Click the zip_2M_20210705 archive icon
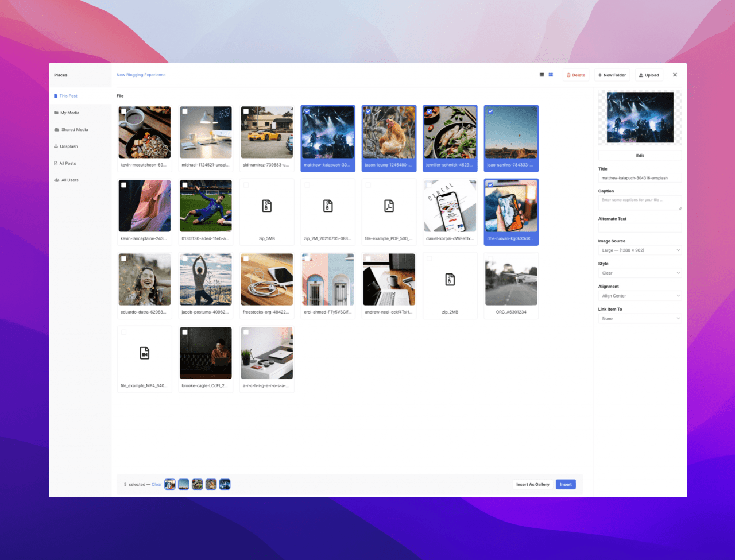735x560 pixels. 328,206
